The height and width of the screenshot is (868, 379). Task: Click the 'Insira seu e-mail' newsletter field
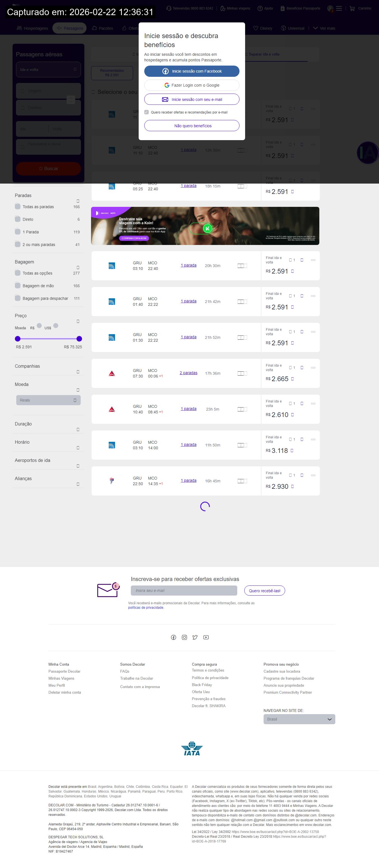(x=183, y=590)
